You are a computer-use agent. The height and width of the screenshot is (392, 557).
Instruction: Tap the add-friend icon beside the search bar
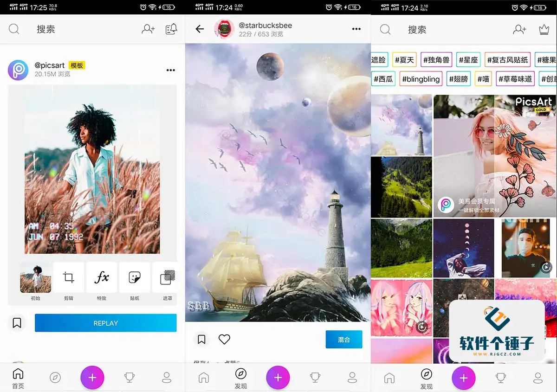click(148, 29)
